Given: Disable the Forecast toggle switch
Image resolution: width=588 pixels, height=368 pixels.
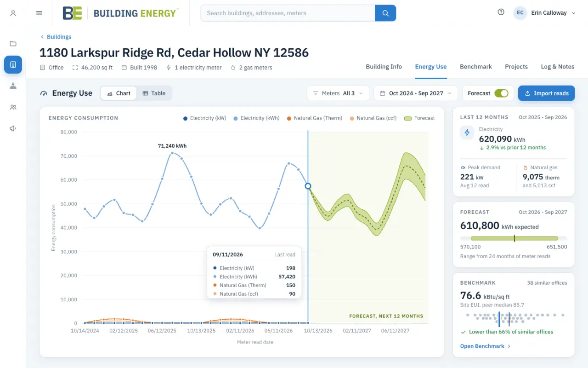Looking at the screenshot, I should pyautogui.click(x=501, y=93).
